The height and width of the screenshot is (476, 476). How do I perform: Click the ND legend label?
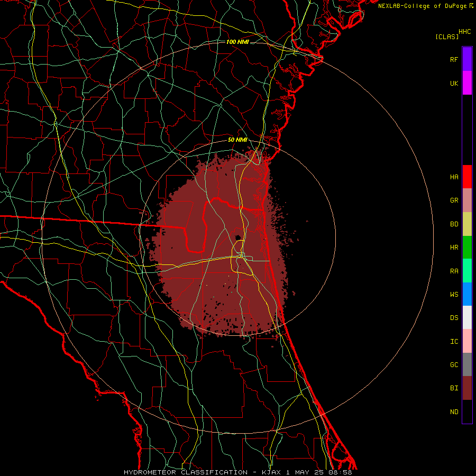point(454,411)
